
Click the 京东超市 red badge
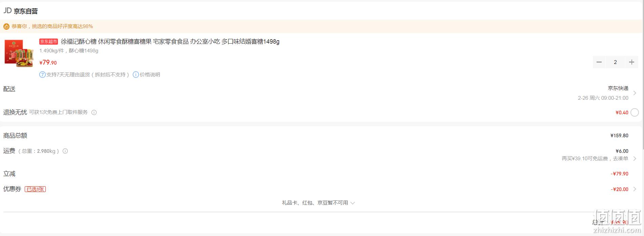(x=48, y=42)
